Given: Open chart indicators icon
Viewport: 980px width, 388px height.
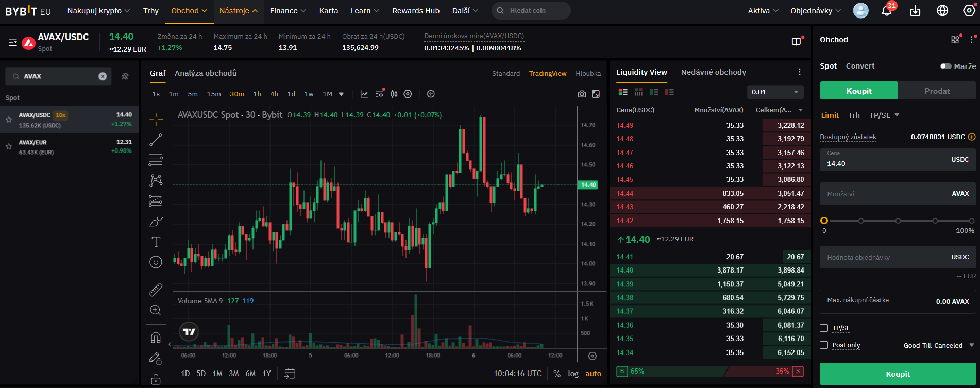Looking at the screenshot, I should [x=364, y=94].
